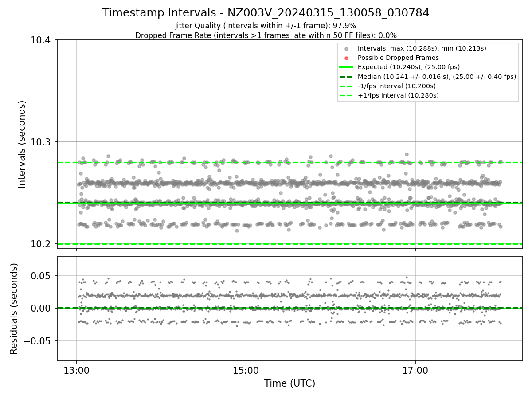This screenshot has width=532, height=399.
Task: Click legend entry 'Intervals, max (10.288s), min (10.213s)'
Action: click(422, 48)
